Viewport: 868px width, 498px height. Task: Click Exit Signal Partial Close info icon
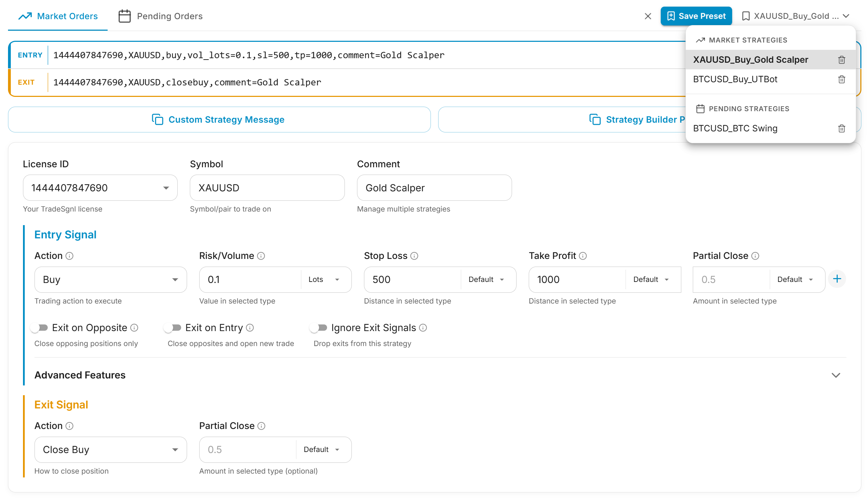click(262, 426)
